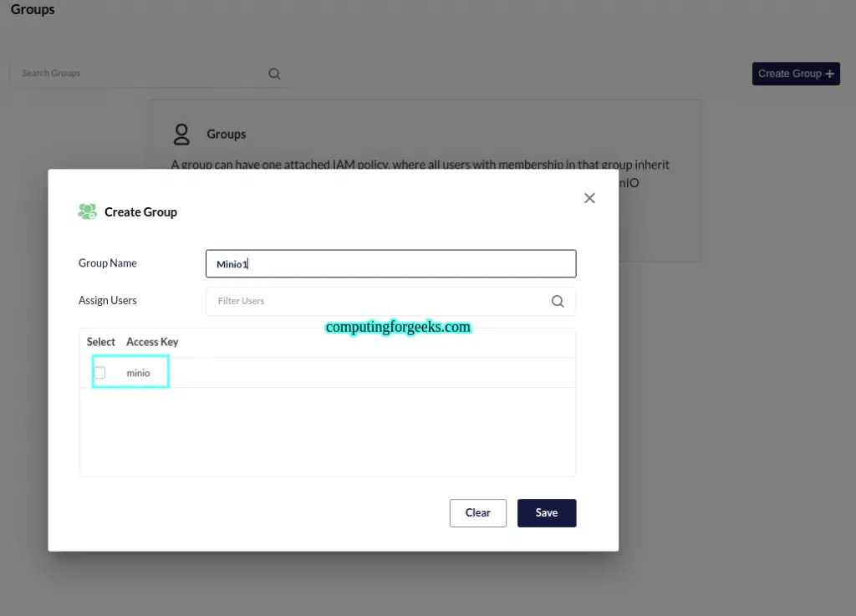Click the Search Groups input box
The width and height of the screenshot is (856, 616).
[x=149, y=74]
